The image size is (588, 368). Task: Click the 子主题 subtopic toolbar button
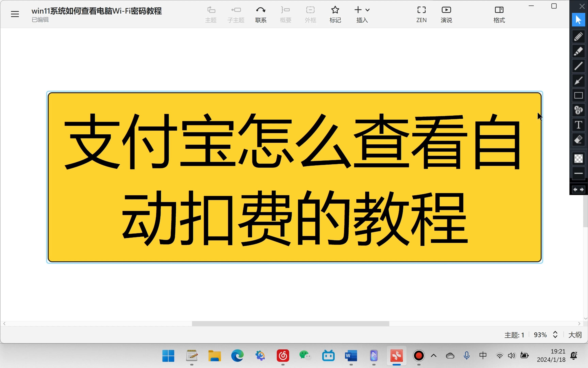pyautogui.click(x=236, y=15)
